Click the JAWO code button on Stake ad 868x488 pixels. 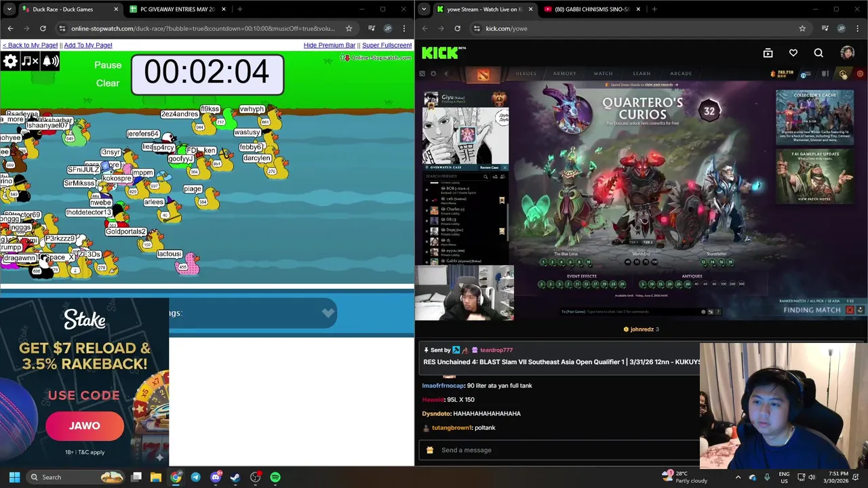click(x=85, y=426)
